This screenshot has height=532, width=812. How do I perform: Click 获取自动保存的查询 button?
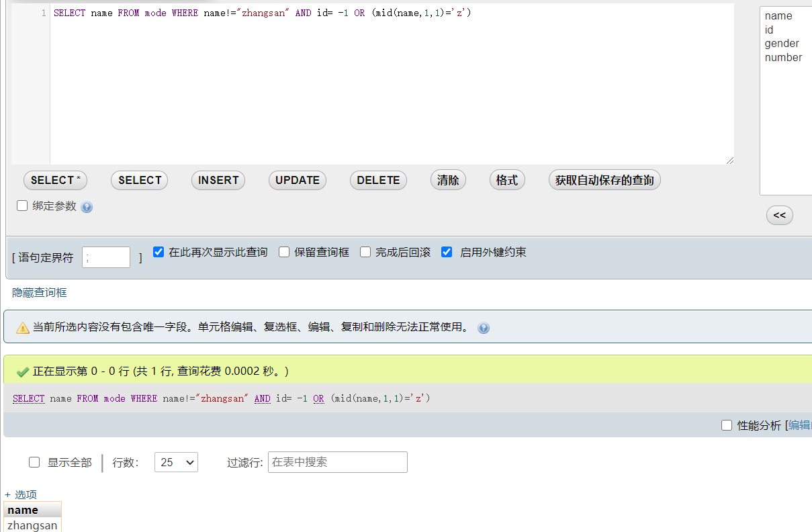[604, 180]
